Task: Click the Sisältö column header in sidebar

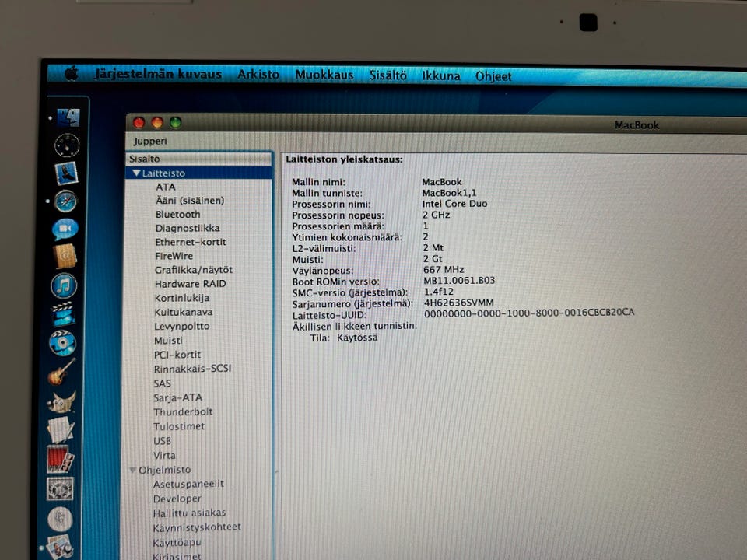Action: tap(199, 159)
